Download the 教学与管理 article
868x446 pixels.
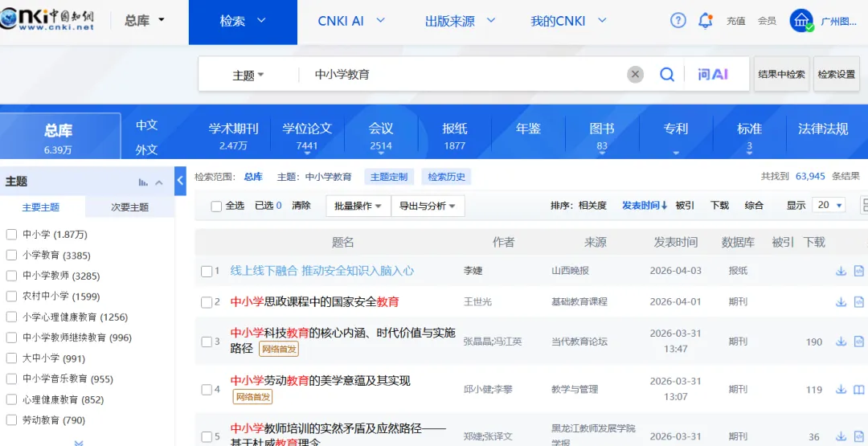pyautogui.click(x=841, y=389)
